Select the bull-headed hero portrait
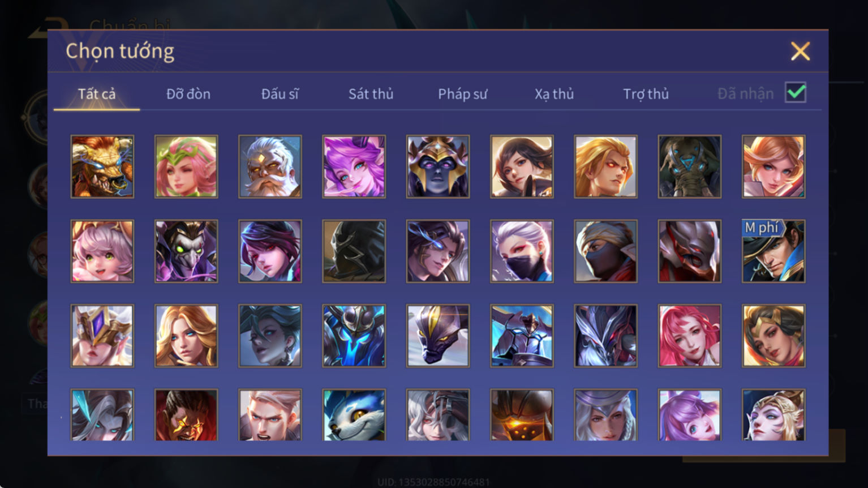Image resolution: width=868 pixels, height=488 pixels. click(x=102, y=166)
